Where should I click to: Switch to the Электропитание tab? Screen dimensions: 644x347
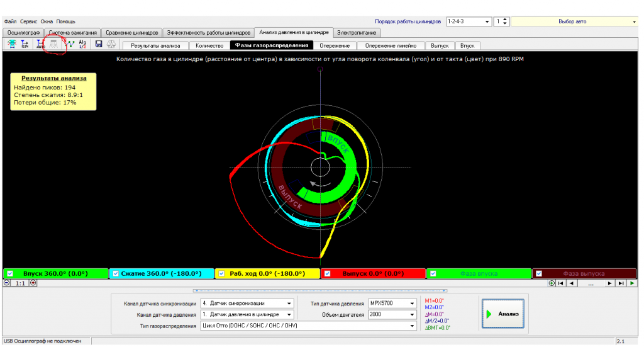click(357, 33)
